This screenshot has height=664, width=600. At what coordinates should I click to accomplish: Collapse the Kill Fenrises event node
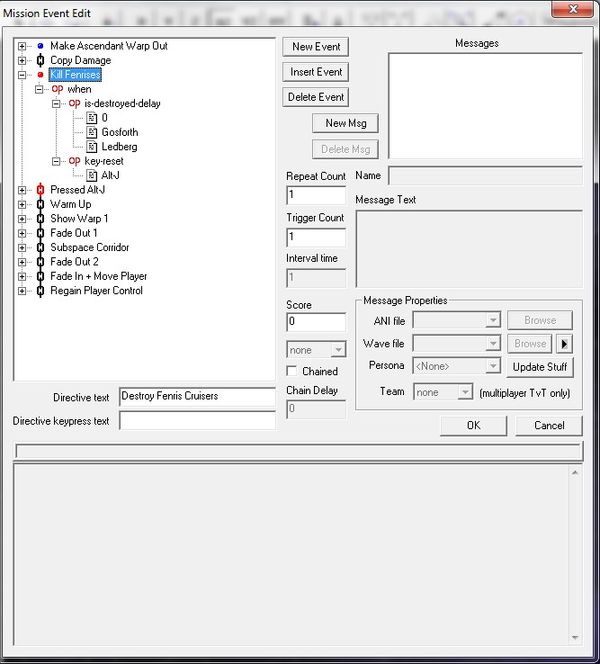[22, 75]
